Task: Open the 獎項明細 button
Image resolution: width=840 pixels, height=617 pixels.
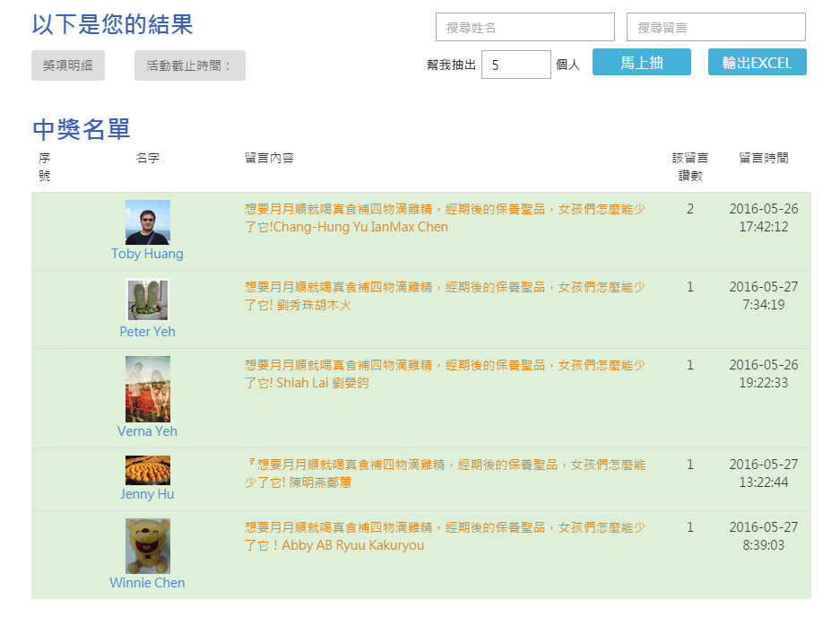Action: click(x=68, y=65)
